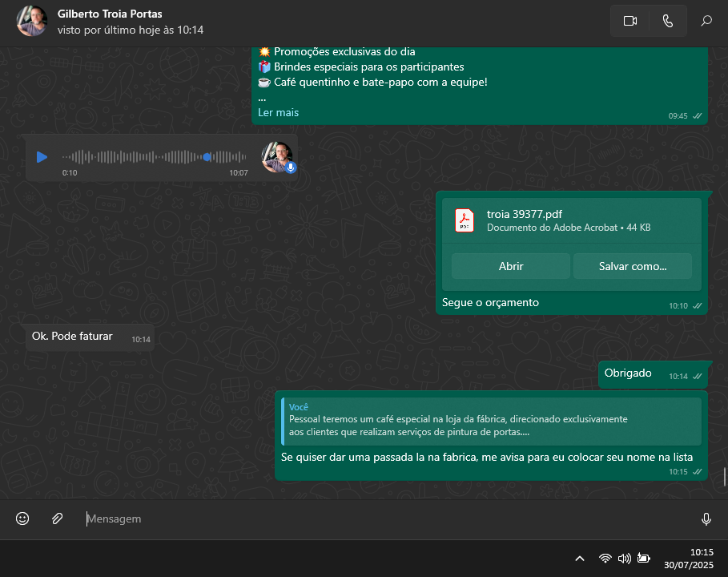The image size is (728, 577).
Task: Click the quoted reply preview from Você
Action: click(x=491, y=422)
